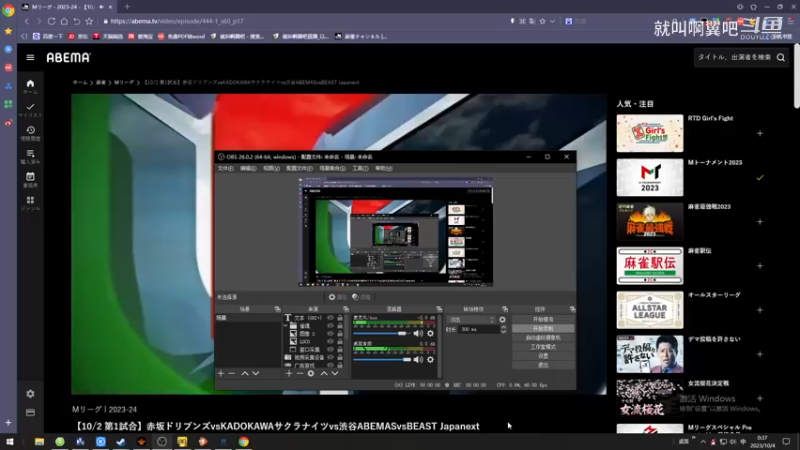The width and height of the screenshot is (800, 450).
Task: Open My List checkmark in ABEMA sidebar
Action: coord(30,110)
